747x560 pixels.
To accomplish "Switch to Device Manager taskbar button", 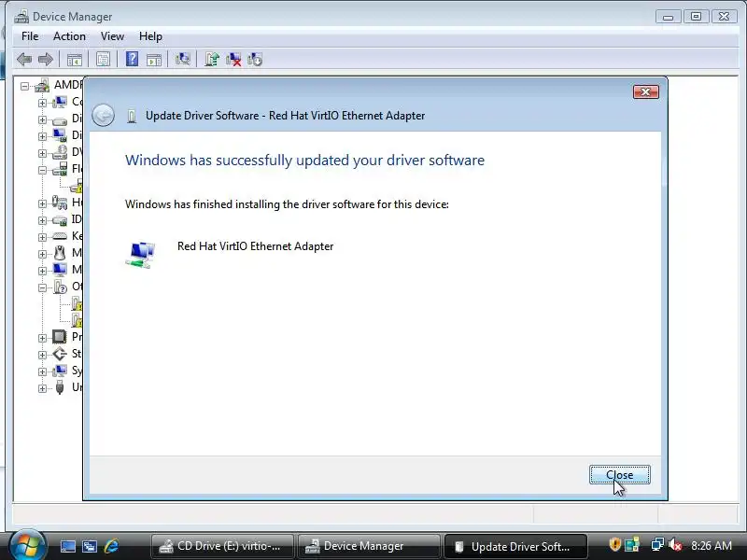I will point(369,546).
